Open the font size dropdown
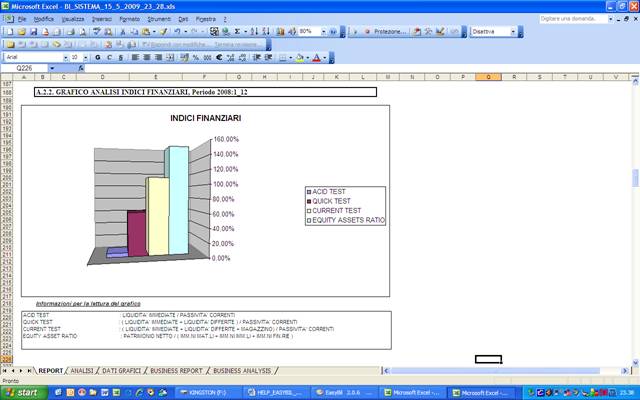Screen dimensions: 640x400 pos(85,58)
